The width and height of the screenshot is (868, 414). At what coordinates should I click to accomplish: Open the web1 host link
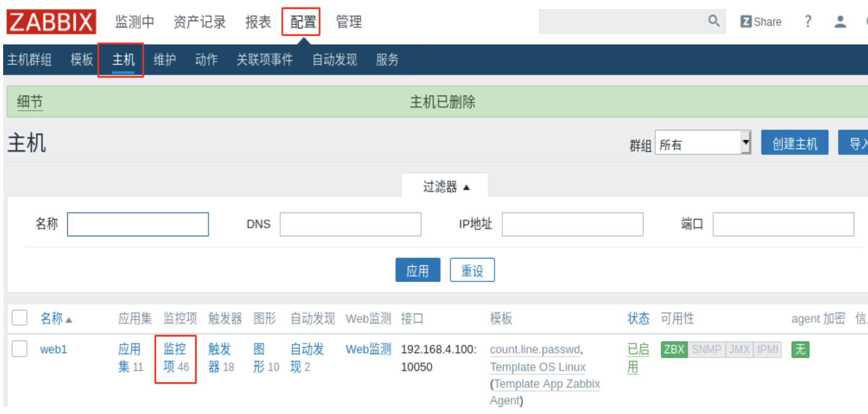54,349
